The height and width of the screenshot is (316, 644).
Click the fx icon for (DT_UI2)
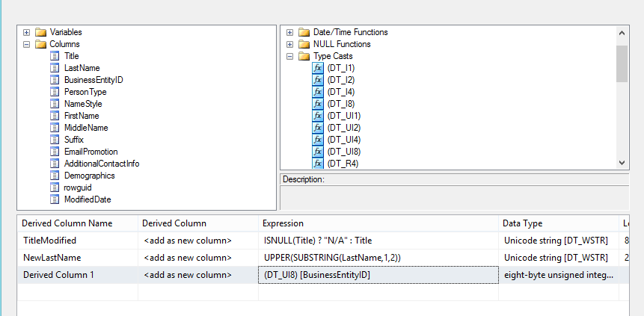click(x=318, y=127)
